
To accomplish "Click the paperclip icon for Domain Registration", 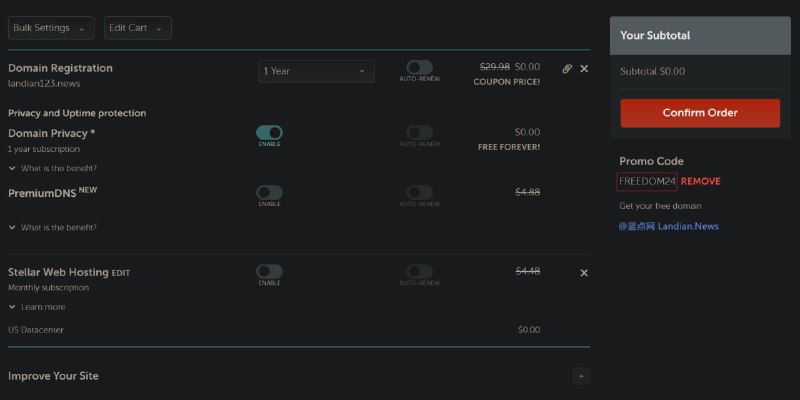I will point(567,69).
